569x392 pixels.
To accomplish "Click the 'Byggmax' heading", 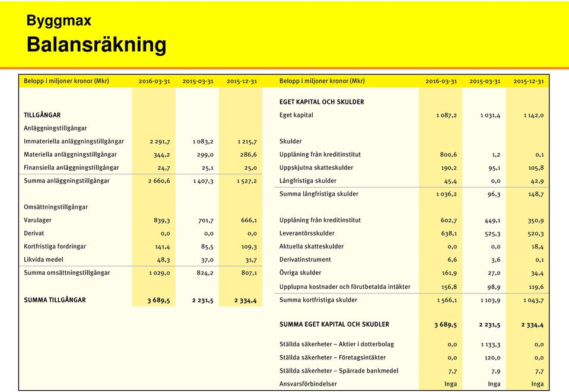I will pyautogui.click(x=59, y=20).
